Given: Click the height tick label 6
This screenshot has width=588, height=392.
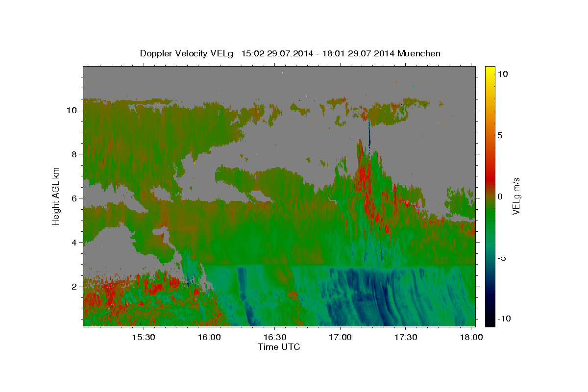Looking at the screenshot, I should coord(74,198).
